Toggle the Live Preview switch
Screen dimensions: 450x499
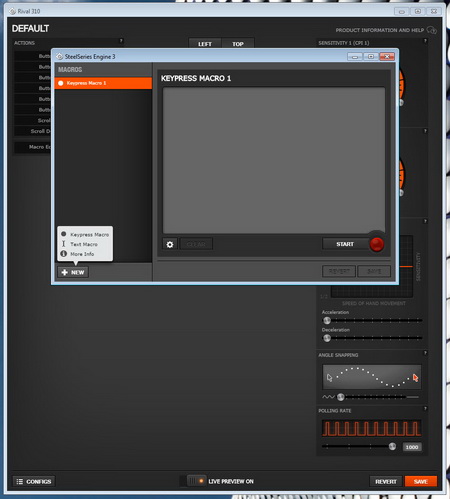coord(196,481)
